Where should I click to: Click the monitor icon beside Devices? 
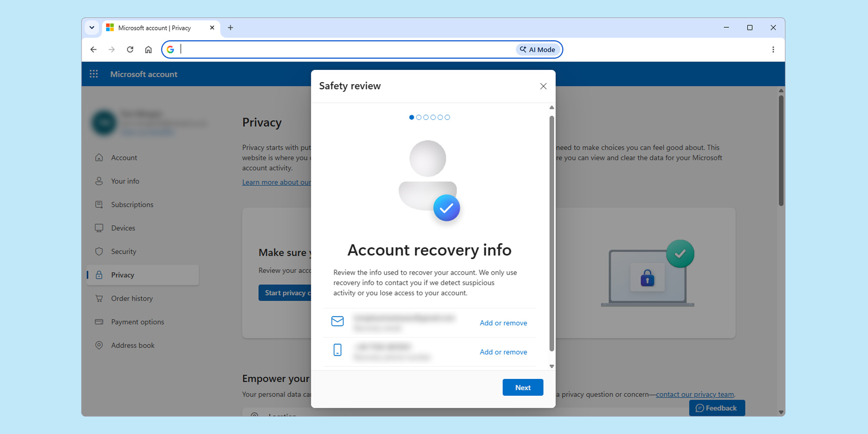[99, 228]
